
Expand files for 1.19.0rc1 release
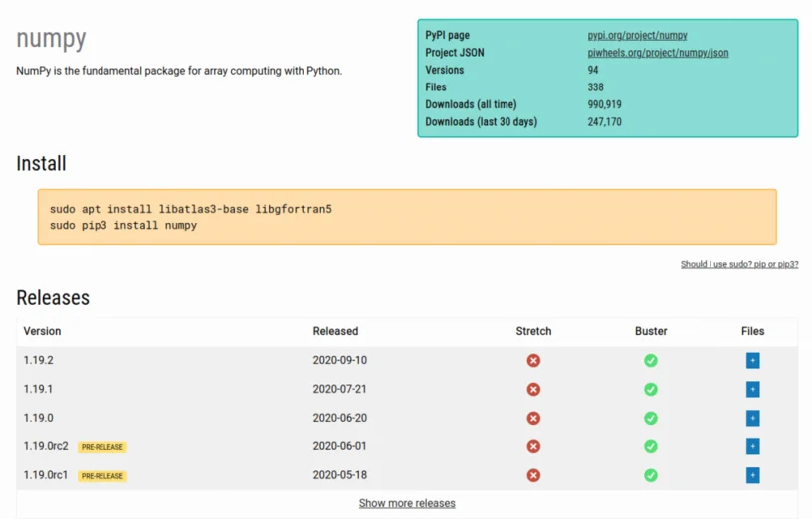pos(752,475)
